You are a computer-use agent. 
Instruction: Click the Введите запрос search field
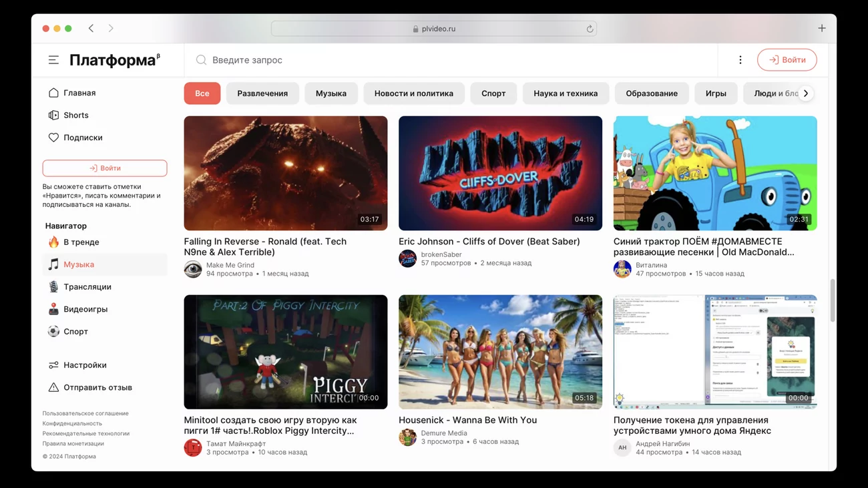pyautogui.click(x=454, y=60)
